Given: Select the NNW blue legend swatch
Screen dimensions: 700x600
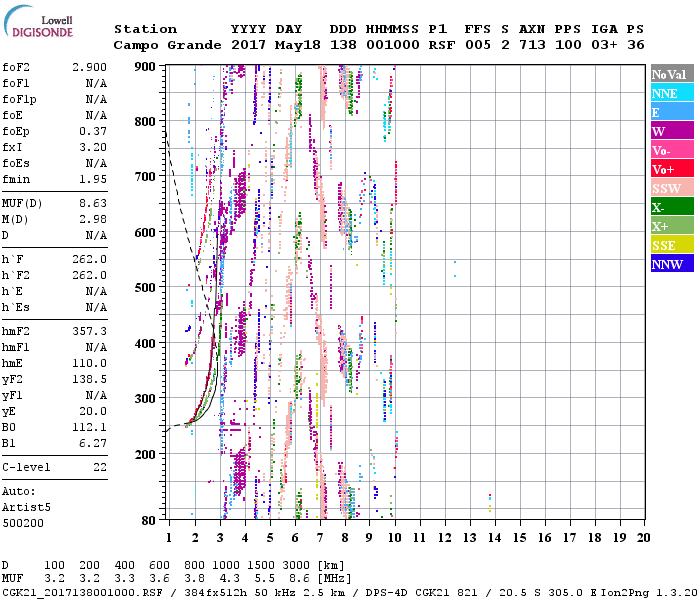Looking at the screenshot, I should coord(669,264).
